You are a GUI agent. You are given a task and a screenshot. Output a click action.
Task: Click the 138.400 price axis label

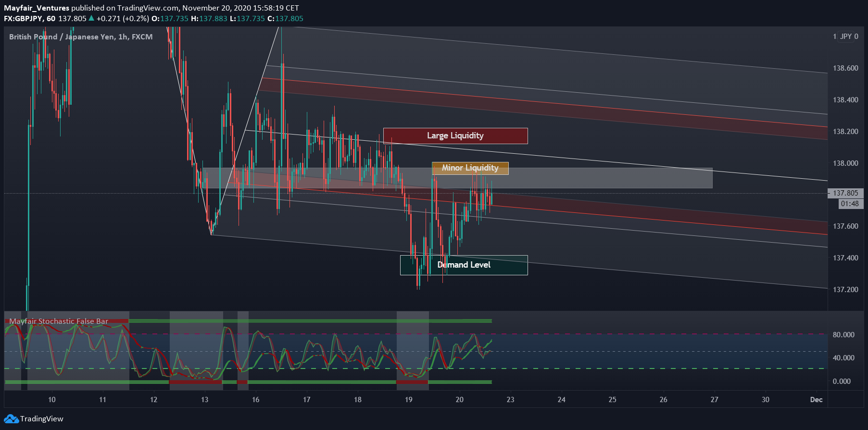pyautogui.click(x=845, y=100)
